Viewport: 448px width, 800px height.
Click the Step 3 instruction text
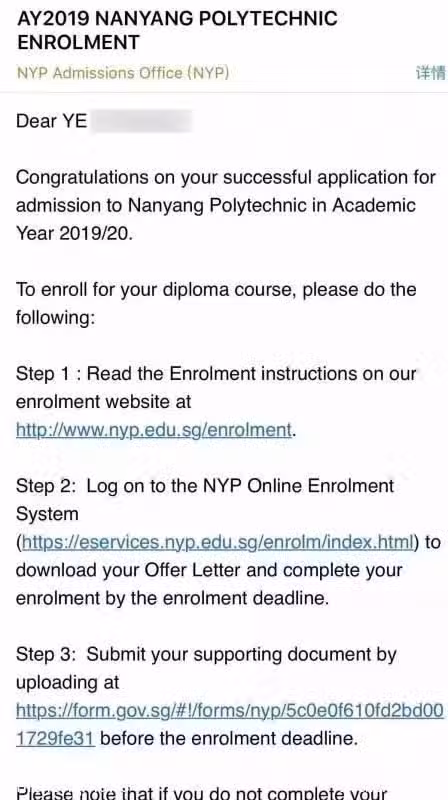206,668
